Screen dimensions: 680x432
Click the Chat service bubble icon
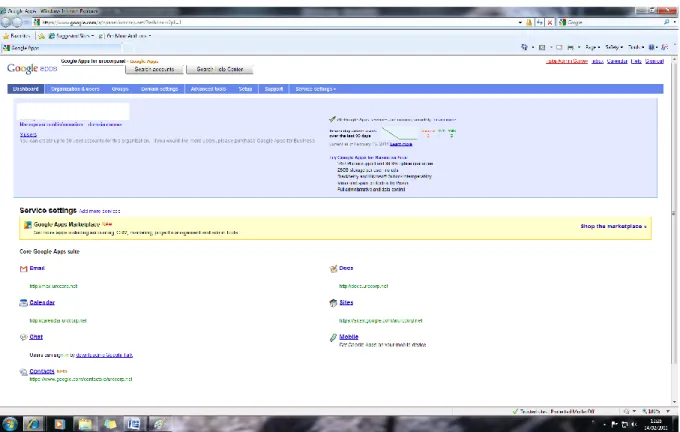(23, 337)
